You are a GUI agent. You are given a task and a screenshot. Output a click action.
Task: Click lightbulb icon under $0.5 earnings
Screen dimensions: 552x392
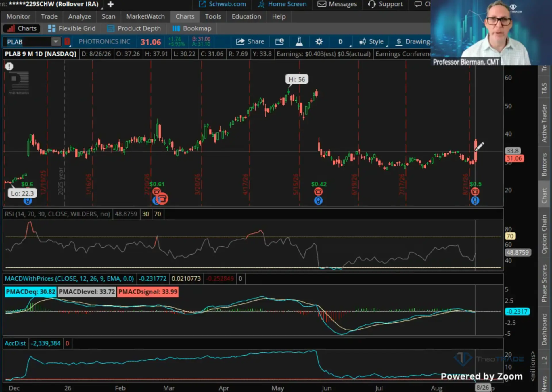click(475, 200)
